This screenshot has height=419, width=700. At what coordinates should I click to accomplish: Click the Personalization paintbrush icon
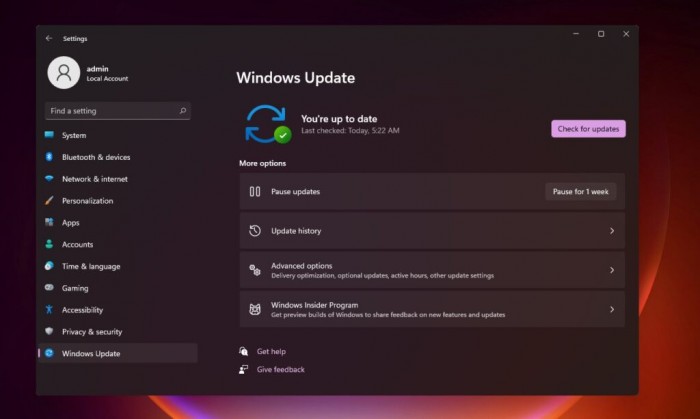[49, 200]
